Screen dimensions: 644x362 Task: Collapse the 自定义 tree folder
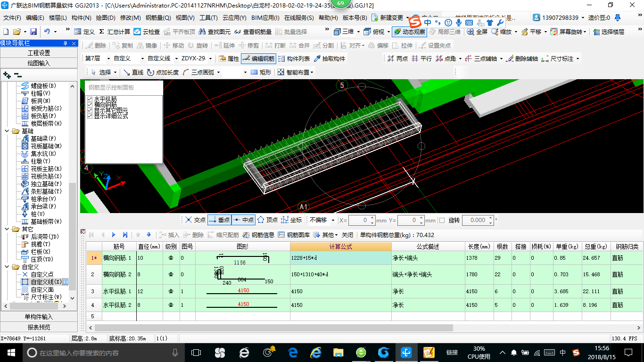[7, 267]
